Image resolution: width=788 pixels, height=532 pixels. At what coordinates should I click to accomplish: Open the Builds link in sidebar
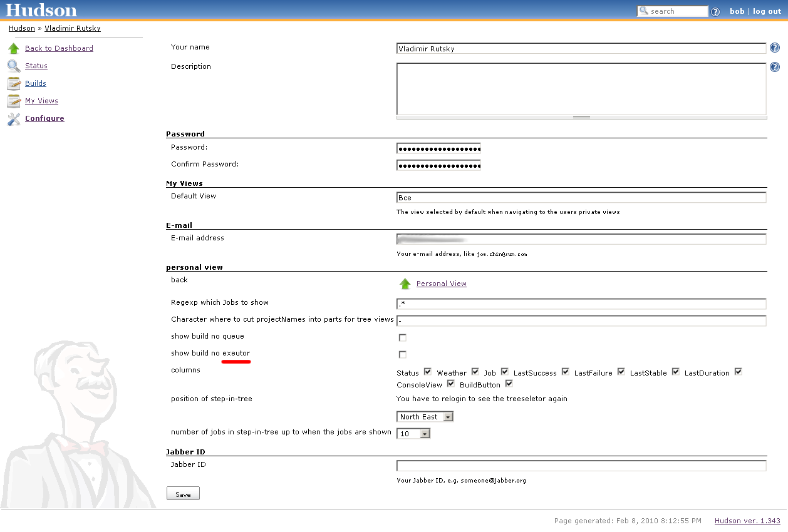point(36,84)
